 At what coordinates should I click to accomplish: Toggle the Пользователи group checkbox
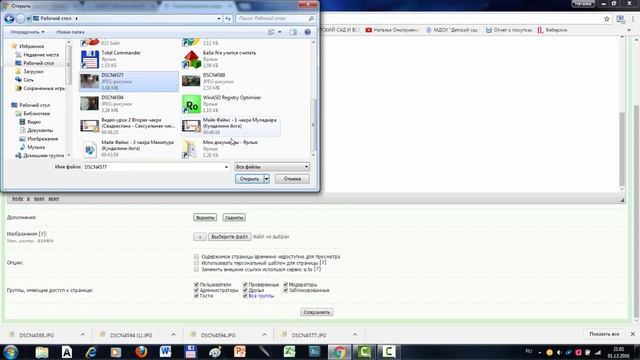pos(196,284)
